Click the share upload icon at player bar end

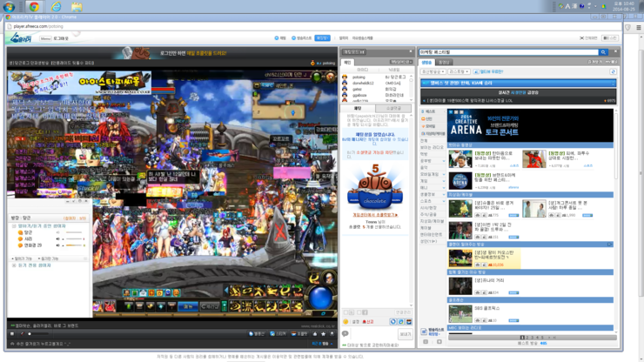click(332, 334)
